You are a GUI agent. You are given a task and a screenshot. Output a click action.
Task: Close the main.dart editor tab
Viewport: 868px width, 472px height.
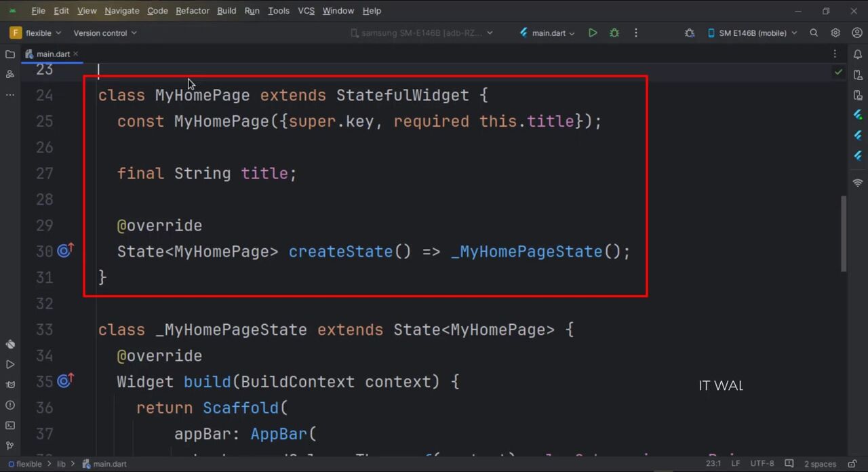click(x=76, y=54)
